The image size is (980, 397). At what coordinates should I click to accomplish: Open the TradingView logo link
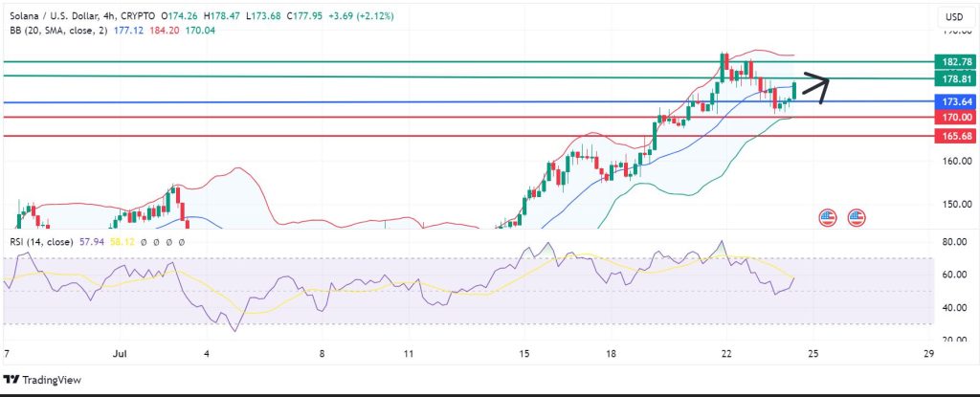(x=42, y=380)
